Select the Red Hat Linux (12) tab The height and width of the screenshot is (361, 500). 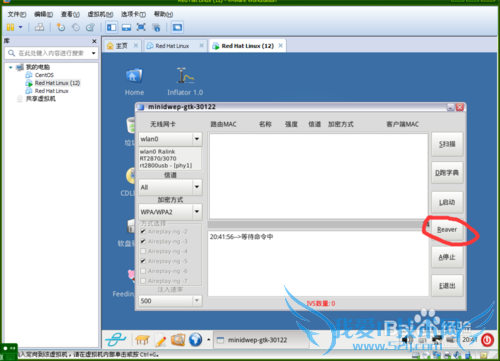247,46
